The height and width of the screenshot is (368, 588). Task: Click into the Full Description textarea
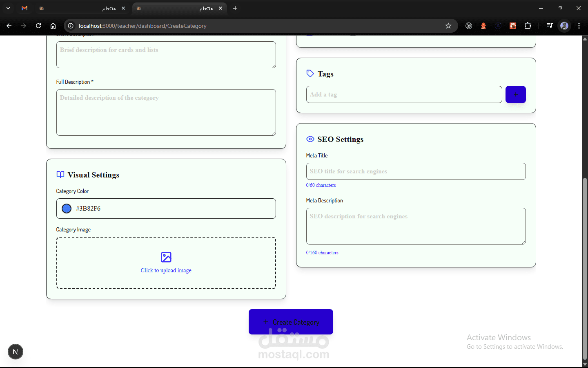click(x=166, y=112)
